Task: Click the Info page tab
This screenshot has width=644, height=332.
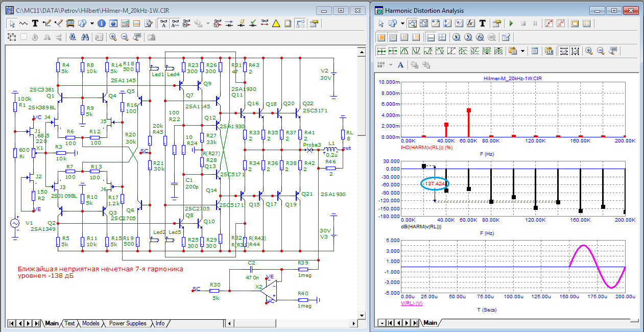Action: coord(160,323)
